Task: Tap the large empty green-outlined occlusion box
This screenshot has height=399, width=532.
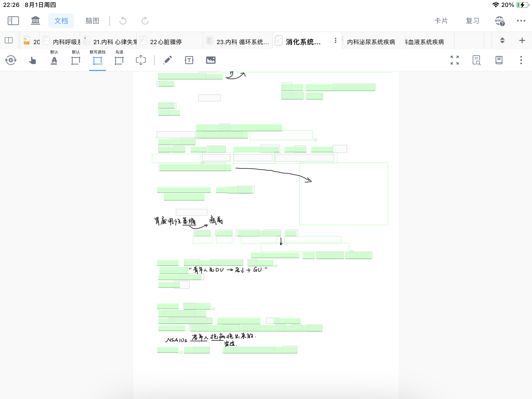Action: click(x=344, y=194)
